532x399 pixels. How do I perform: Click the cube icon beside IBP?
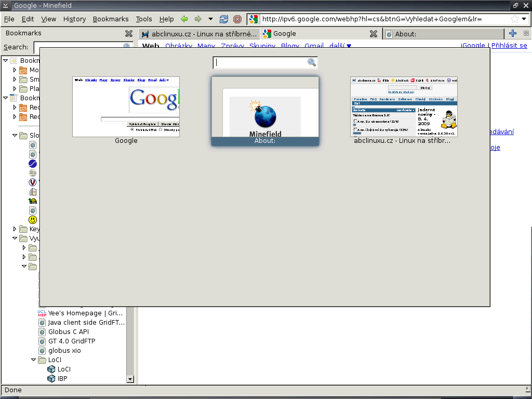pos(51,378)
